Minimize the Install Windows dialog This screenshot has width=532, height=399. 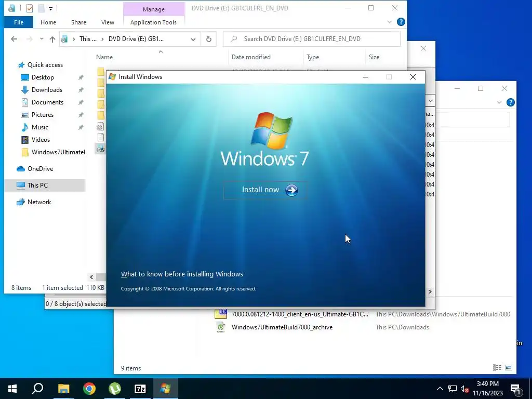pos(365,77)
